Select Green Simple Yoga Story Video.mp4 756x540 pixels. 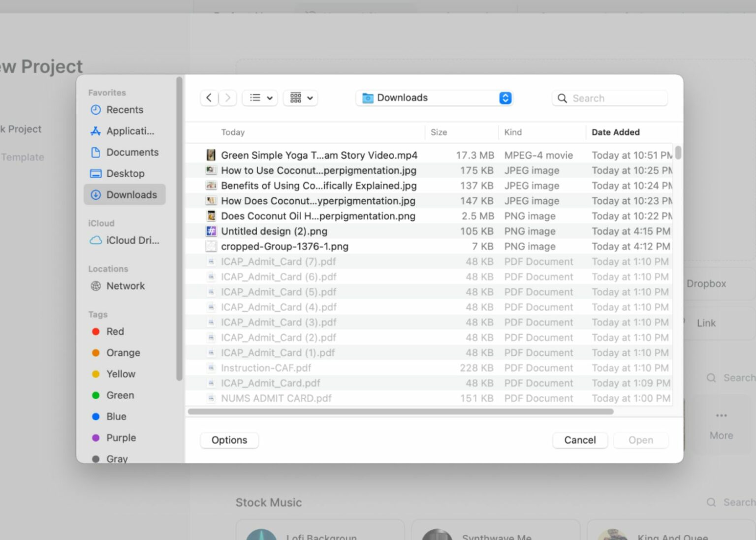pos(429,155)
